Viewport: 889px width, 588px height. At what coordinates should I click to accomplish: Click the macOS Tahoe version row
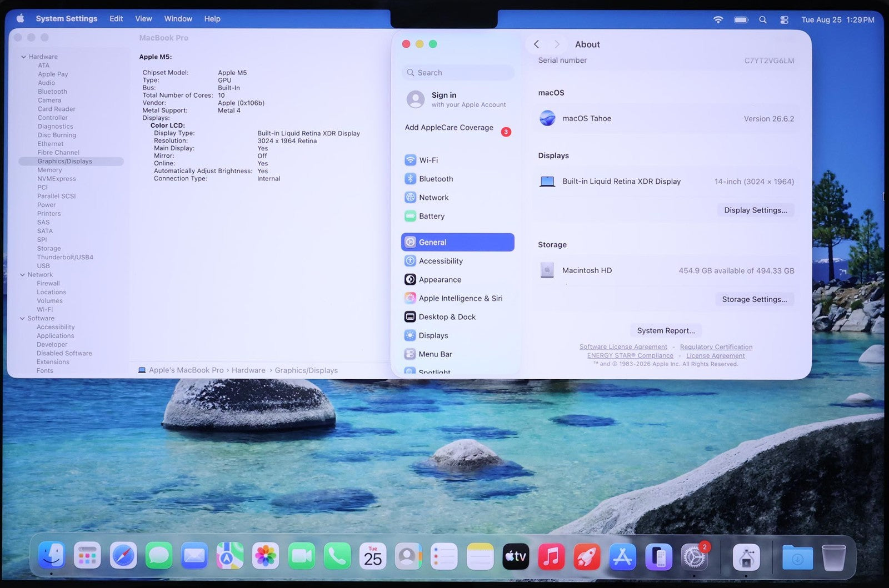(x=666, y=118)
